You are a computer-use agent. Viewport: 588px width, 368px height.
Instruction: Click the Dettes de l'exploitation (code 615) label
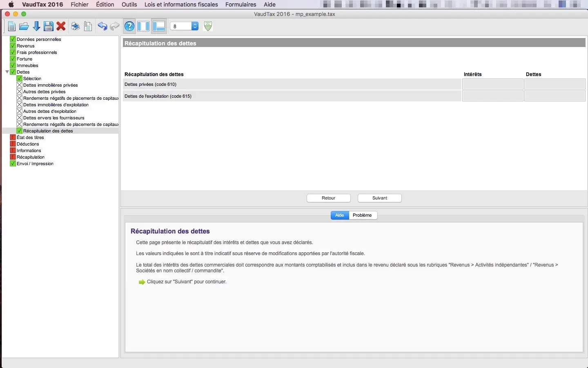pos(158,96)
